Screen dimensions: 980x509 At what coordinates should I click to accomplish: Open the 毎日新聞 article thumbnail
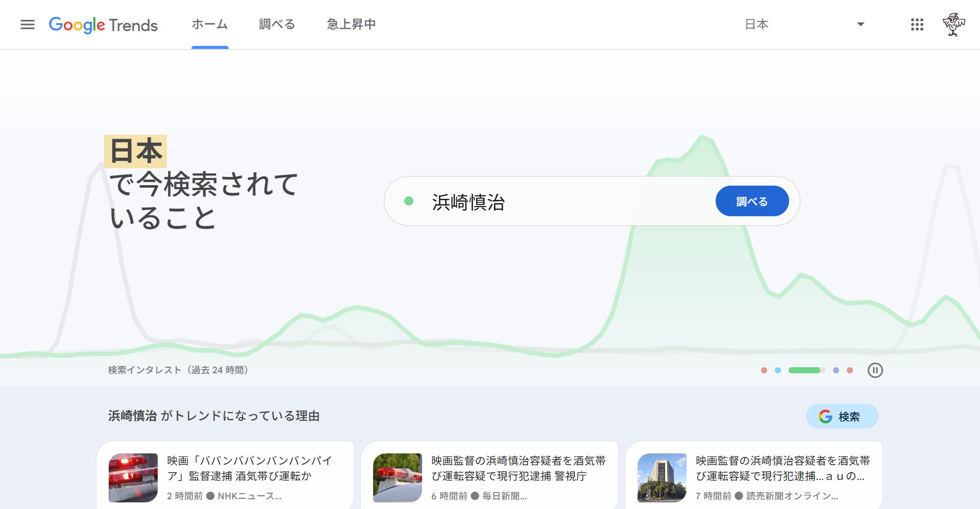(398, 478)
